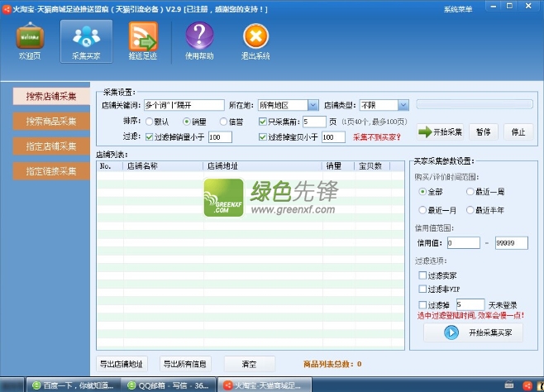The height and width of the screenshot is (392, 544).
Task: Click the 清空 clear button
Action: pyautogui.click(x=250, y=364)
